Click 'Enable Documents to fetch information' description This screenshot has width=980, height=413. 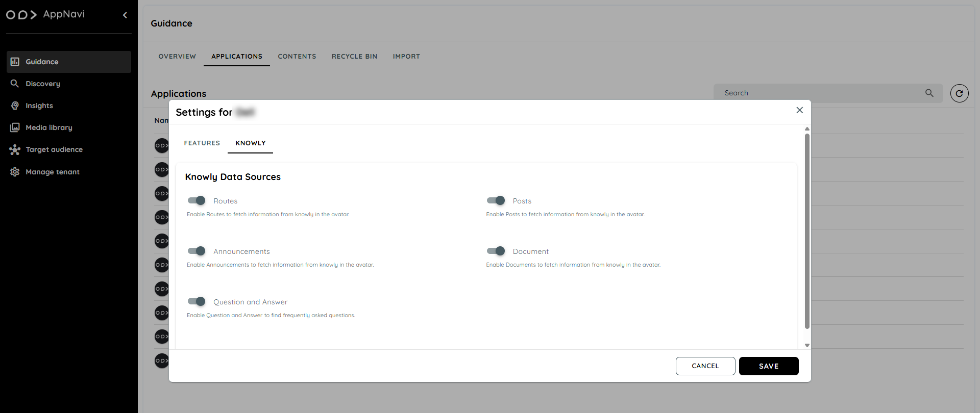pos(573,265)
